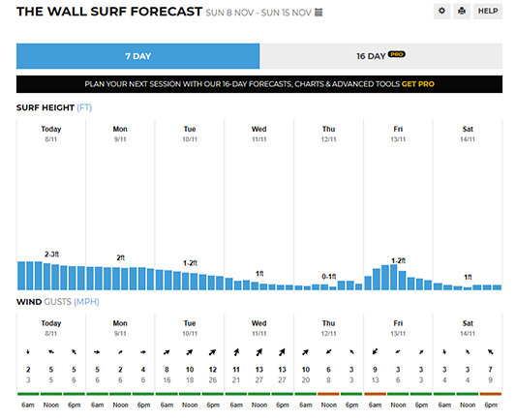This screenshot has height=420, width=516.
Task: Switch to the 7 DAY tab
Action: 137,56
